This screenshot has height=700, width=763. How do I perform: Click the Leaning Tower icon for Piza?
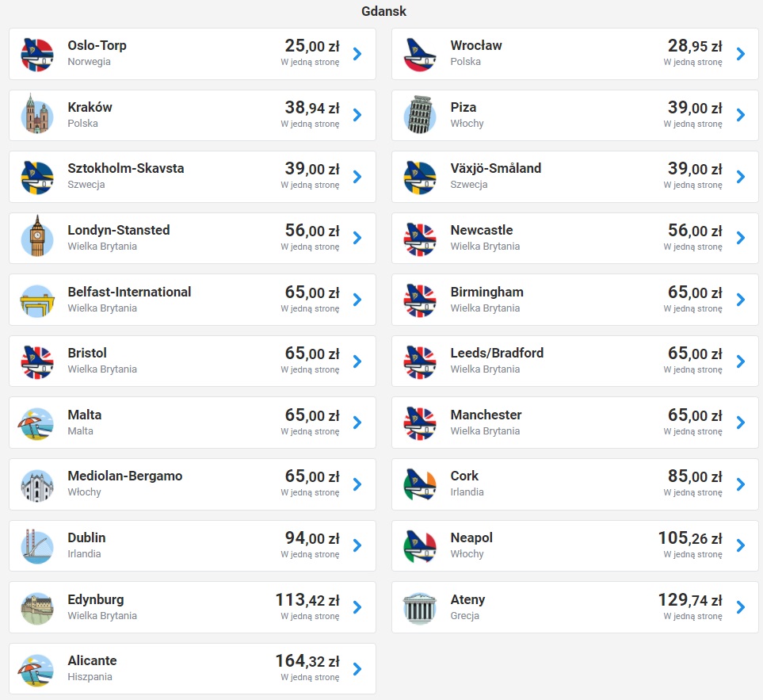pos(420,115)
